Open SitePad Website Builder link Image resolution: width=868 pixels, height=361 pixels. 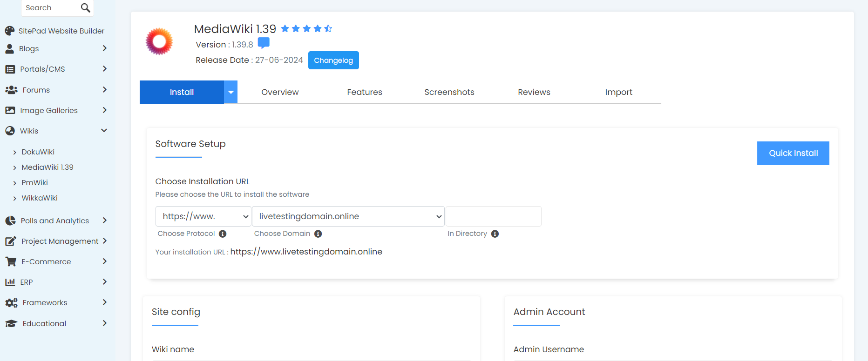click(61, 31)
